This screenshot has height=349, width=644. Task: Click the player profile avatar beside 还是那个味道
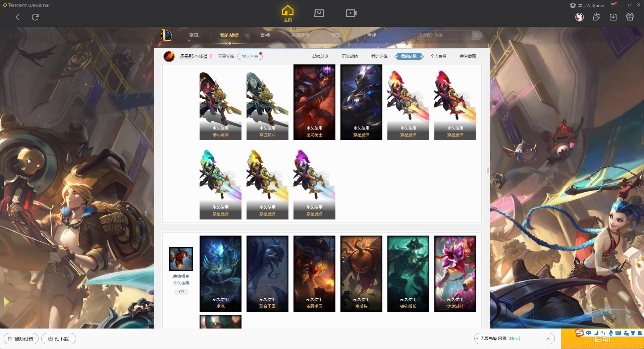(169, 56)
